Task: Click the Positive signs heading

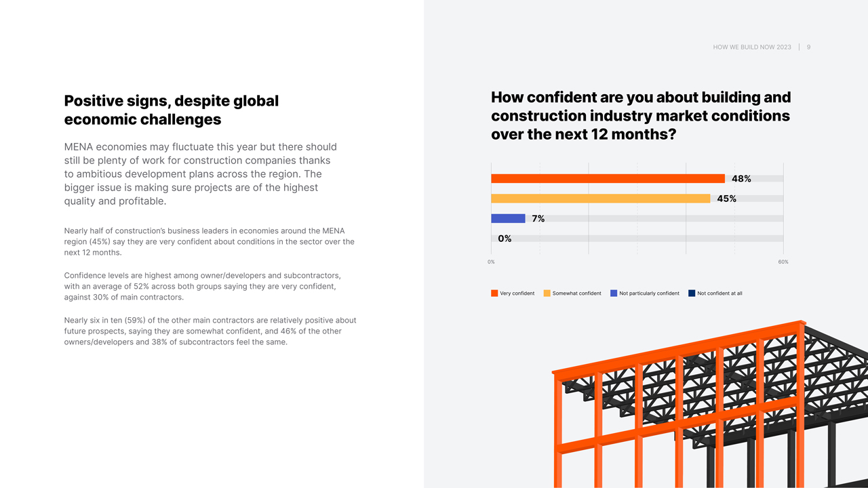Action: coord(172,110)
